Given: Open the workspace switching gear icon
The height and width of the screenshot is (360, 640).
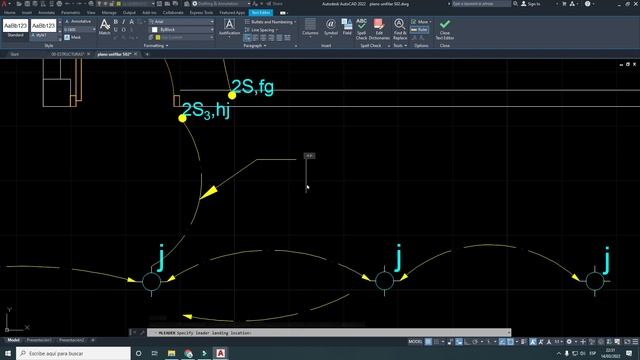Looking at the screenshot, I should click(569, 342).
